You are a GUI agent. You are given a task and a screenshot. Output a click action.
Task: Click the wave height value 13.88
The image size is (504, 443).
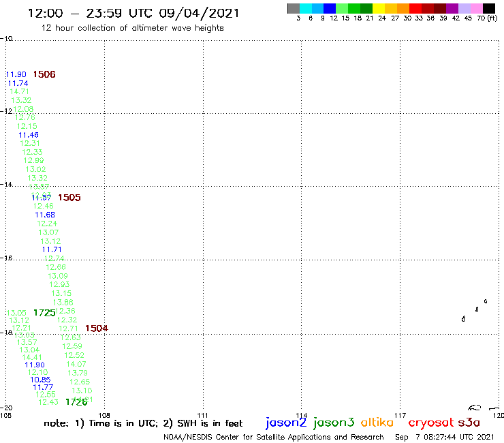click(63, 303)
